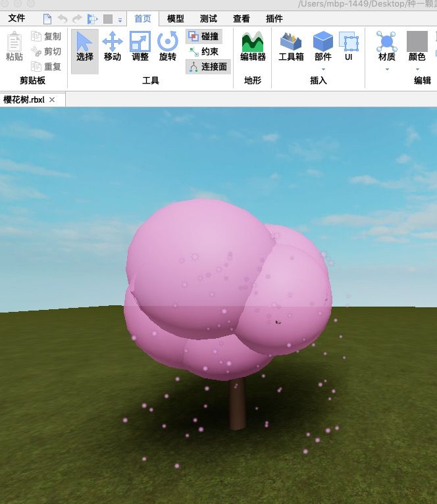This screenshot has width=437, height=504.
Task: Click the redo arrow icon
Action: (x=77, y=19)
